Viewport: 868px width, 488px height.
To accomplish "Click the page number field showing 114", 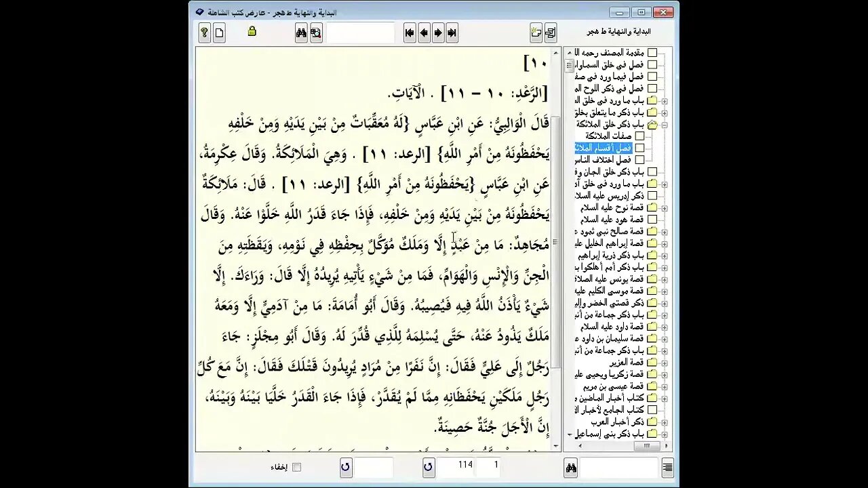I will tap(455, 467).
